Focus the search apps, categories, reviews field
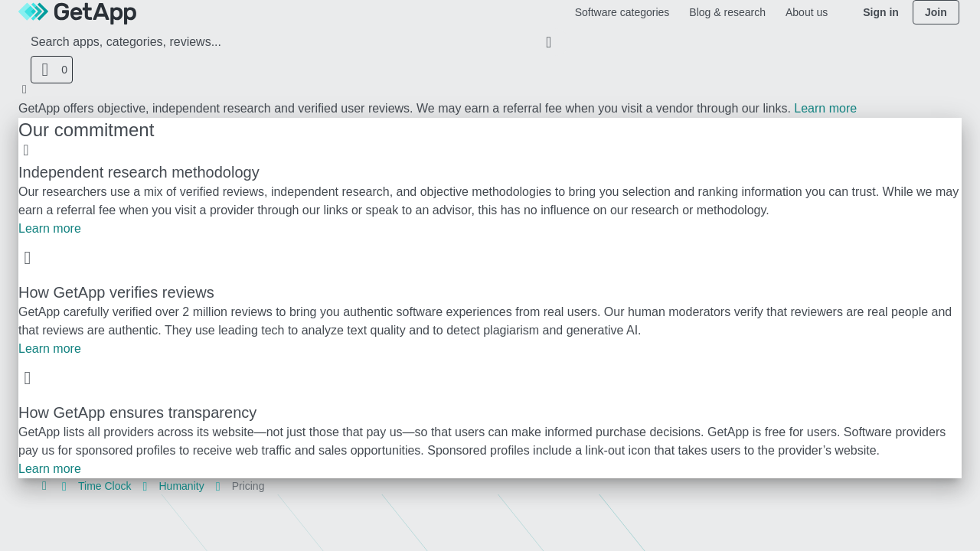This screenshot has width=980, height=551. 283,42
